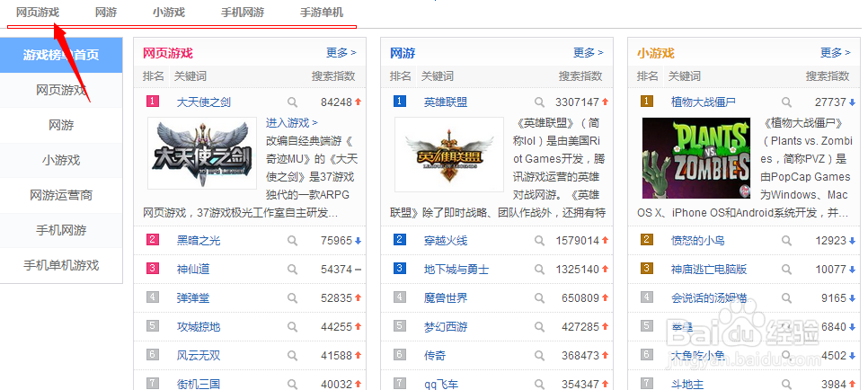Image resolution: width=868 pixels, height=390 pixels.
Task: Click brown rank 1 badge in 小游戏 list
Action: click(647, 102)
